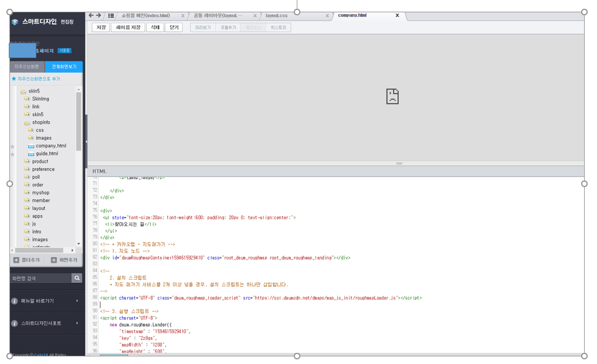
Task: Click the file tree scroll right arrow
Action: point(72,250)
